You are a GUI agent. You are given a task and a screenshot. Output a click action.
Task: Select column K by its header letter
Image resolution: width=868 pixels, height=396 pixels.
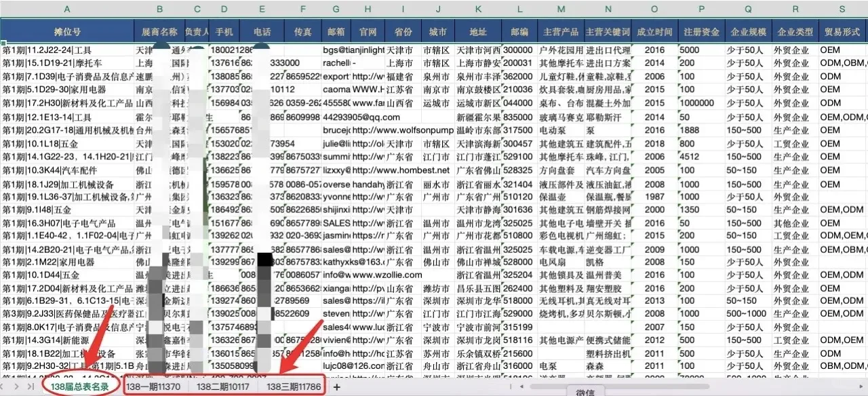[x=478, y=9]
